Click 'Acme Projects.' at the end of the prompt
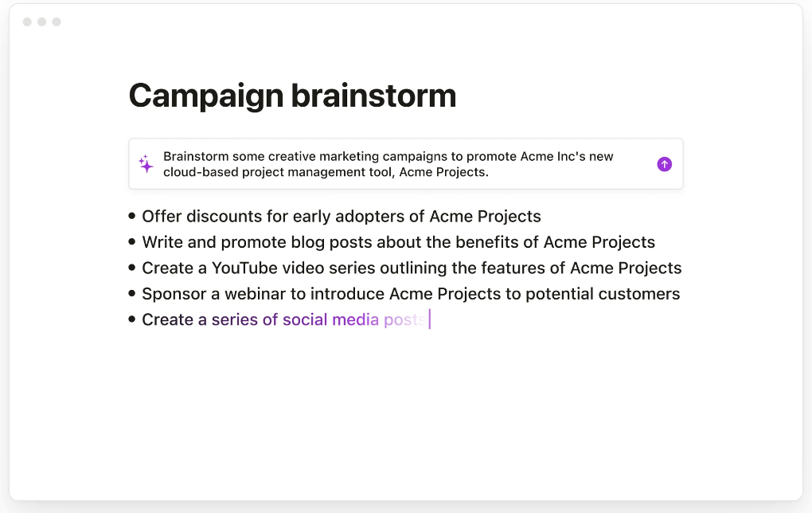Viewport: 812px width, 513px height. [x=443, y=172]
